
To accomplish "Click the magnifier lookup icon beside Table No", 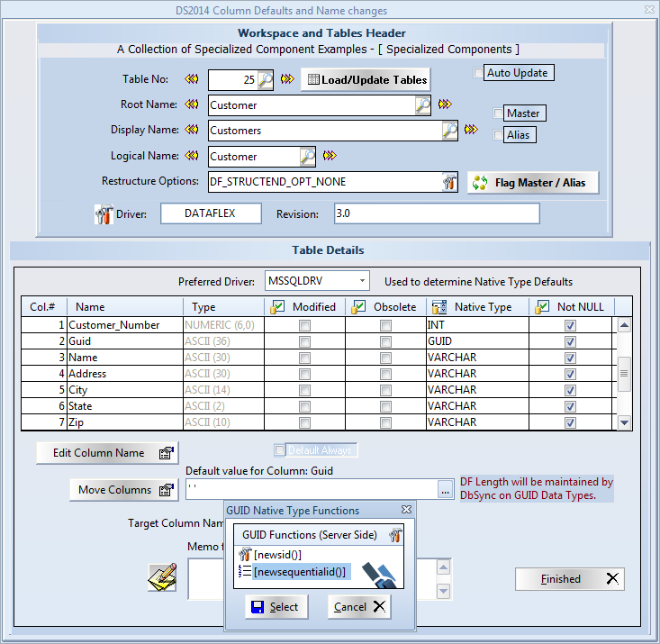I will pyautogui.click(x=265, y=80).
